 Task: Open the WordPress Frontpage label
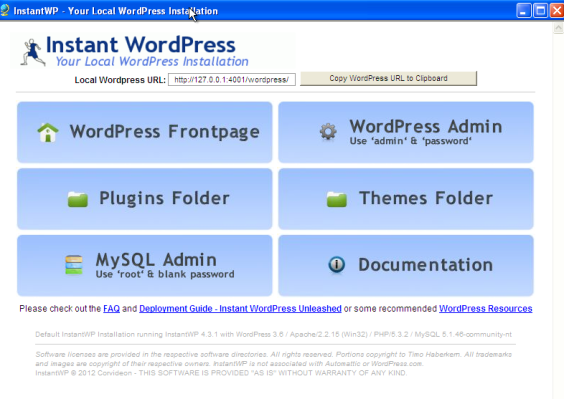[x=164, y=132]
